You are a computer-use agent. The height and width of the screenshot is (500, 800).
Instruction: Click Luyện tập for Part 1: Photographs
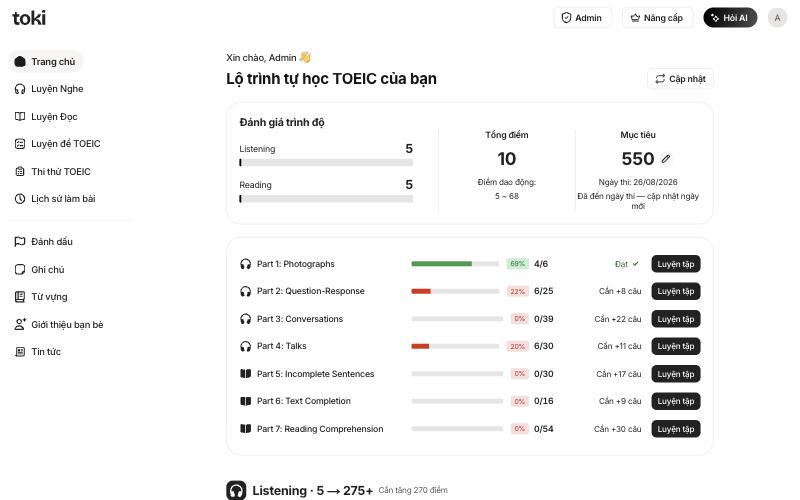pyautogui.click(x=676, y=264)
